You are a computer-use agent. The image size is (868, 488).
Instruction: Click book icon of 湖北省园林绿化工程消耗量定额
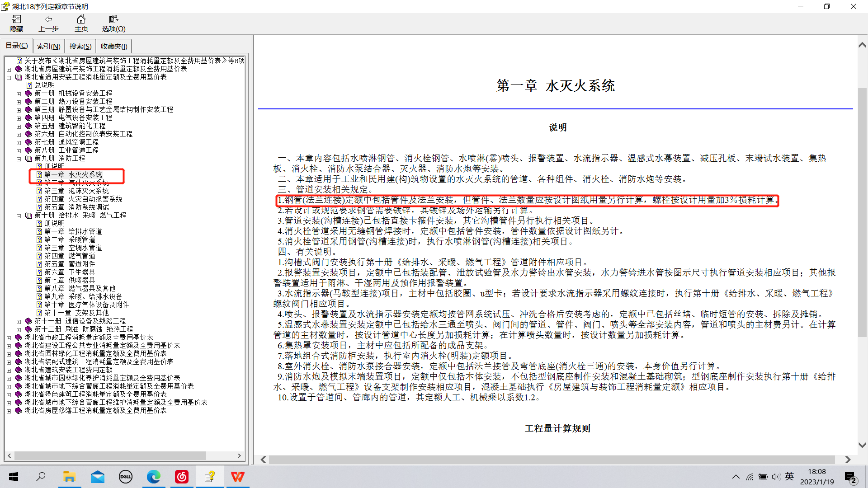click(19, 353)
